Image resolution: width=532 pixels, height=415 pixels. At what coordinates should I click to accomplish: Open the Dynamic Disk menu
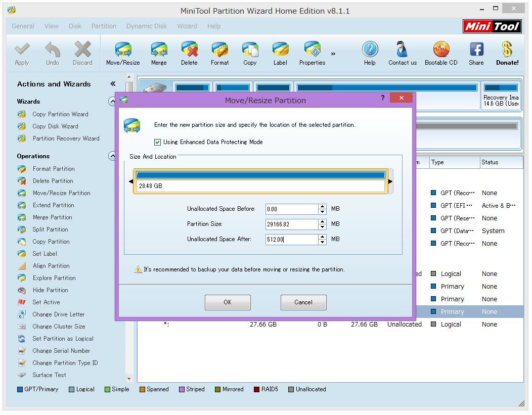(146, 26)
